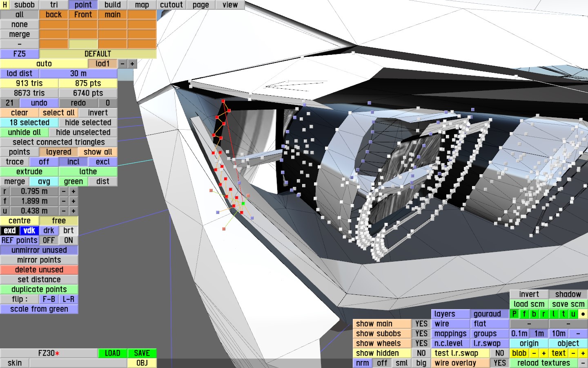Click select connected triangles
The height and width of the screenshot is (368, 588).
pos(59,142)
